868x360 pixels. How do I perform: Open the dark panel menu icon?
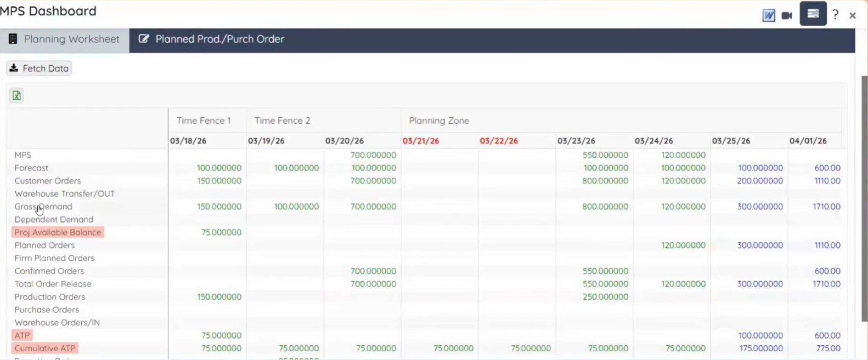813,14
